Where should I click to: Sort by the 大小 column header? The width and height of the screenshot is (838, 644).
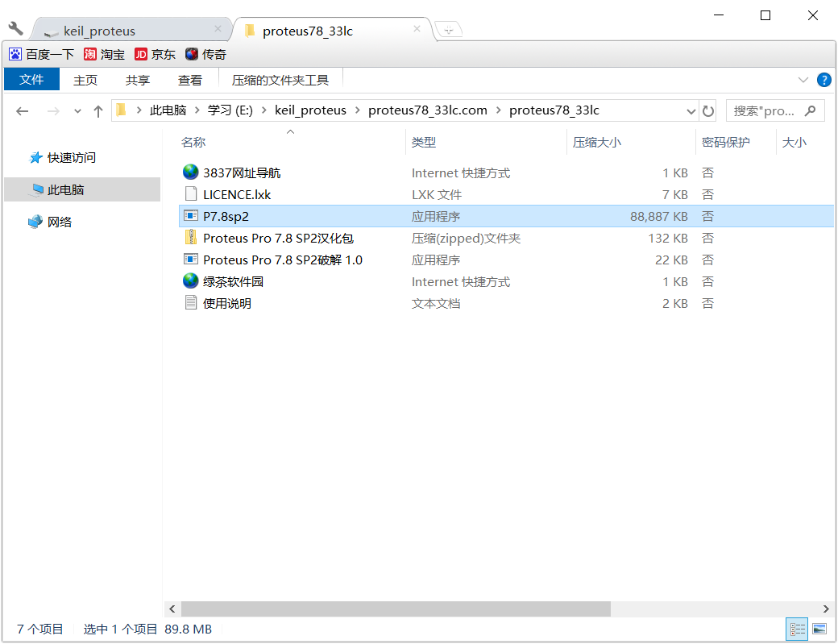794,142
